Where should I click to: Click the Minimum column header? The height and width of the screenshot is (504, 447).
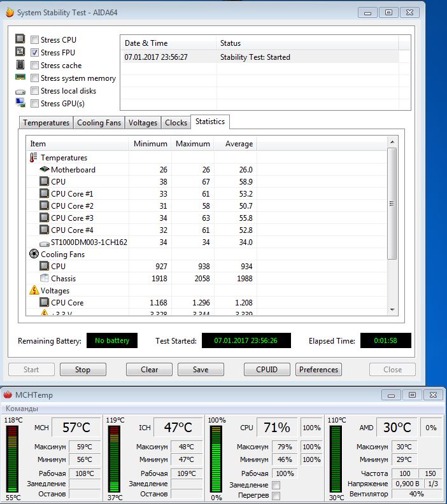tap(150, 144)
